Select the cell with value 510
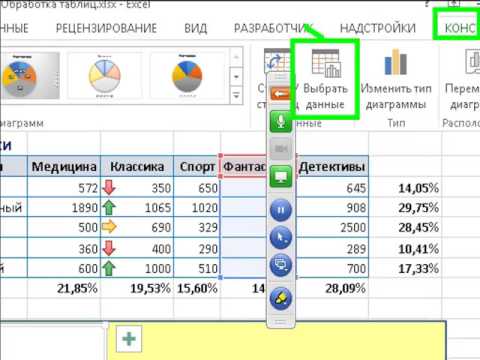Screen dimensions: 480x360 tap(197, 268)
